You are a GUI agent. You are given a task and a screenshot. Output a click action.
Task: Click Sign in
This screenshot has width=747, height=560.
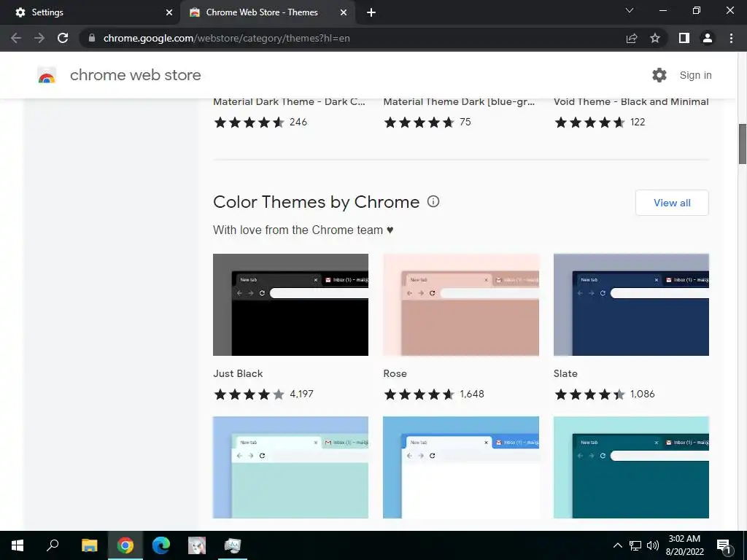[695, 75]
